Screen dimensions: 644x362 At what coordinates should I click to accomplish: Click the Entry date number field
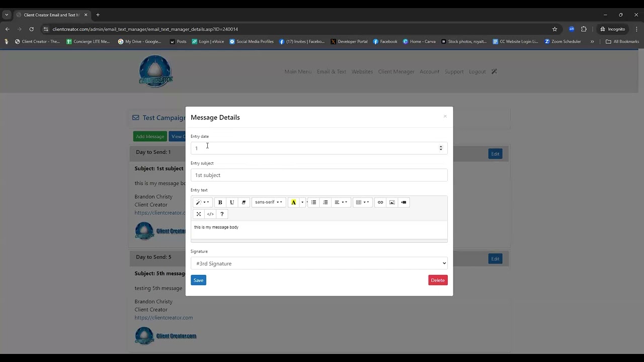click(319, 148)
